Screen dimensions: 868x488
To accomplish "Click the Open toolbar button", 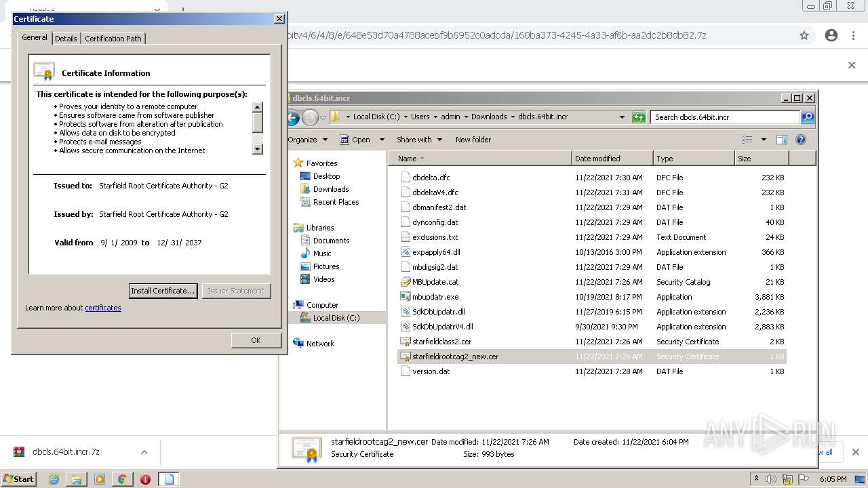I will [x=355, y=140].
